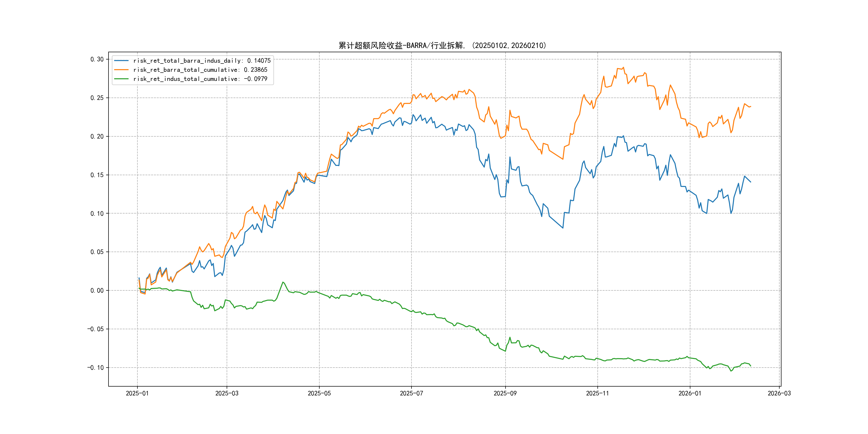
Task: Click the -0.10 y-axis tick label
Action: 95,368
